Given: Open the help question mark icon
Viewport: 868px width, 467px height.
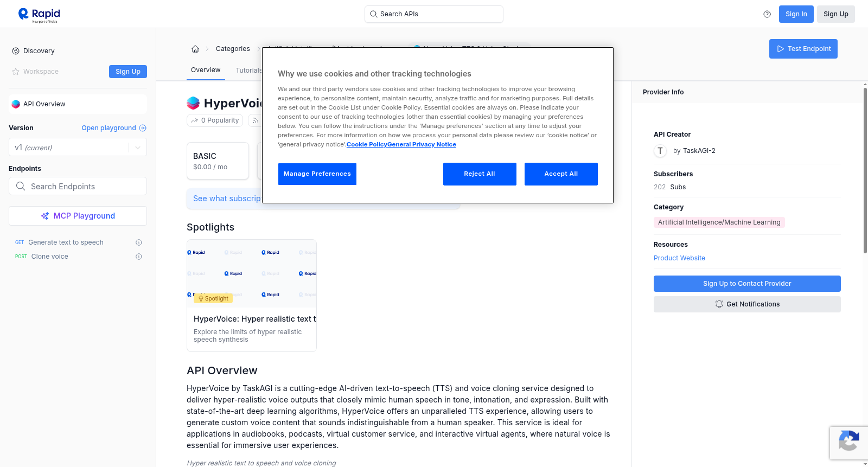Looking at the screenshot, I should (767, 14).
